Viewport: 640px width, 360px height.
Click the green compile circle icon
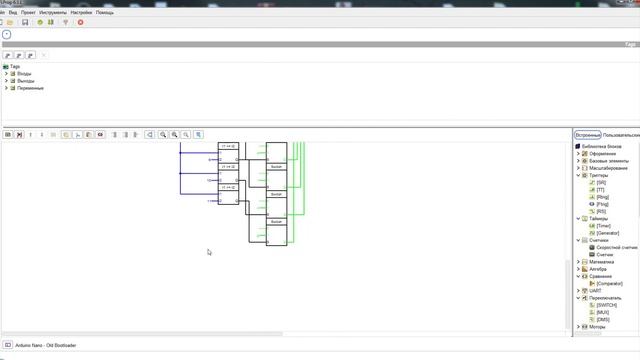pos(40,22)
